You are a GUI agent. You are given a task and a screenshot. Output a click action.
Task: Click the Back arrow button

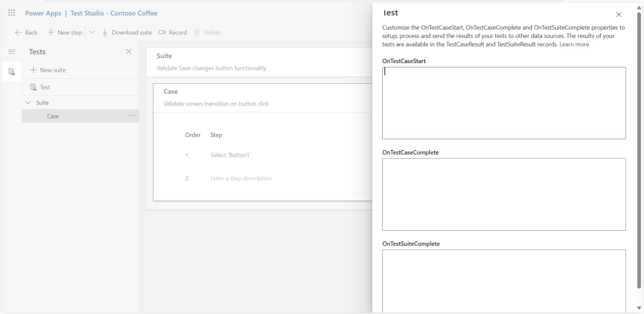pos(26,32)
